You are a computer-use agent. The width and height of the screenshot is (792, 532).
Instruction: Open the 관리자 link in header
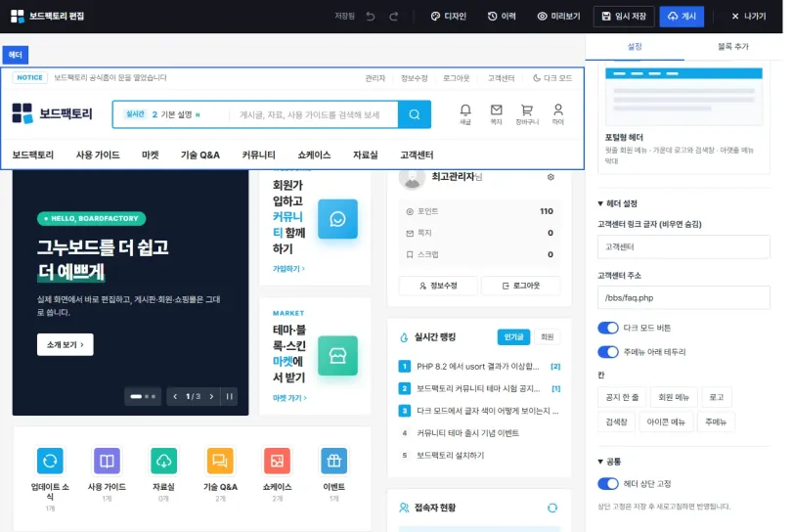click(x=375, y=78)
